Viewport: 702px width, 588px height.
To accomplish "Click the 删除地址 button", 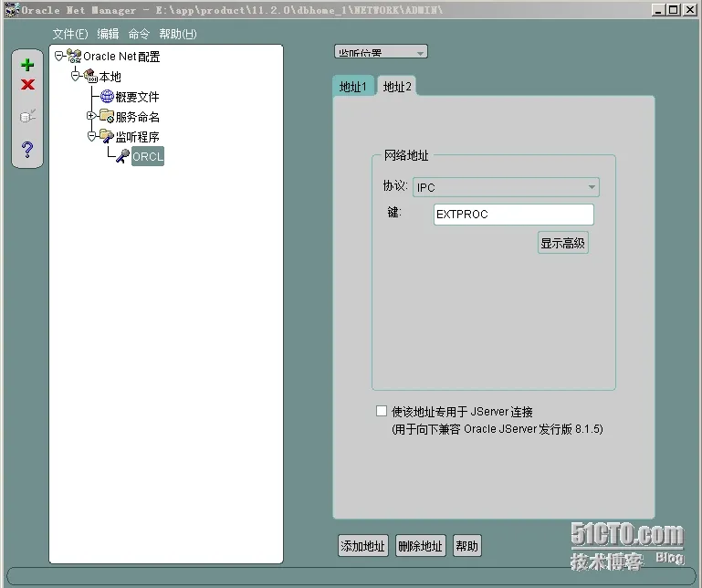I will [420, 546].
